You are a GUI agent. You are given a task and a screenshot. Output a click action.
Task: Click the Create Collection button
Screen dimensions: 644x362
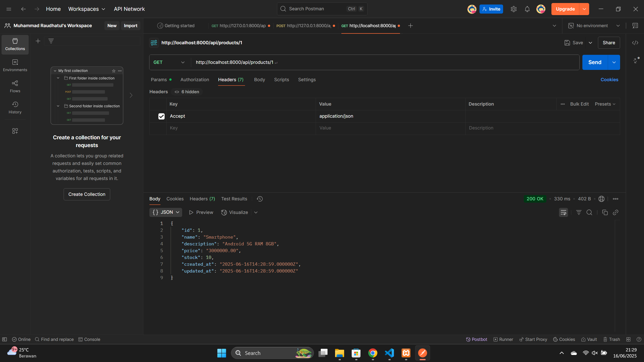pyautogui.click(x=87, y=194)
